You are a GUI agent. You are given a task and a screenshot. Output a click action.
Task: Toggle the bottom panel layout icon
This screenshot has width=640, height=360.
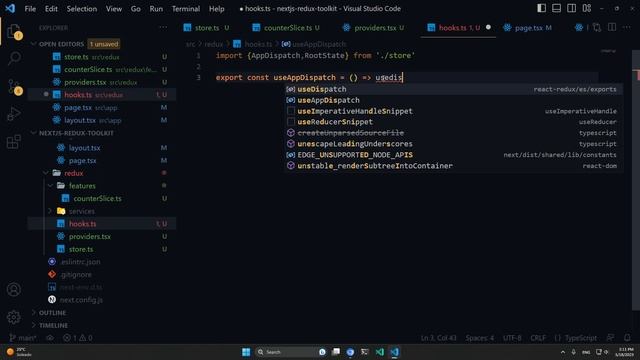click(x=556, y=8)
